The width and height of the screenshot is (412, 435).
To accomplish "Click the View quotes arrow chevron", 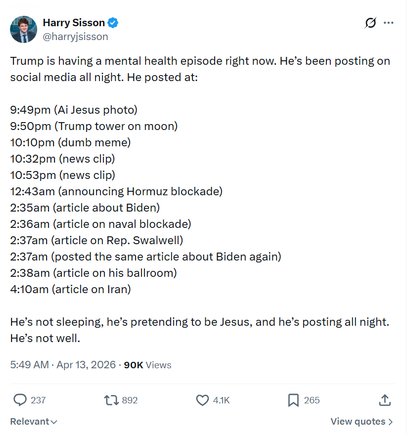I will pyautogui.click(x=390, y=422).
